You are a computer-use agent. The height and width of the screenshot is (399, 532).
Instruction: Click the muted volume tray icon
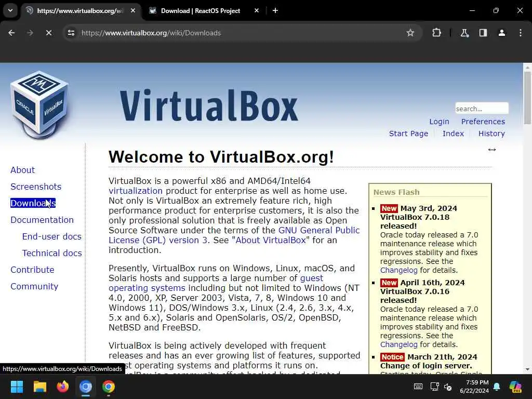[x=448, y=387]
